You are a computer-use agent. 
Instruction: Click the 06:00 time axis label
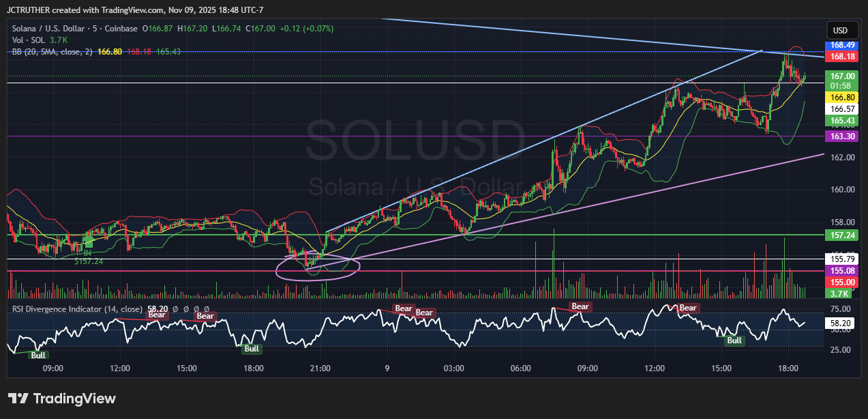(520, 369)
